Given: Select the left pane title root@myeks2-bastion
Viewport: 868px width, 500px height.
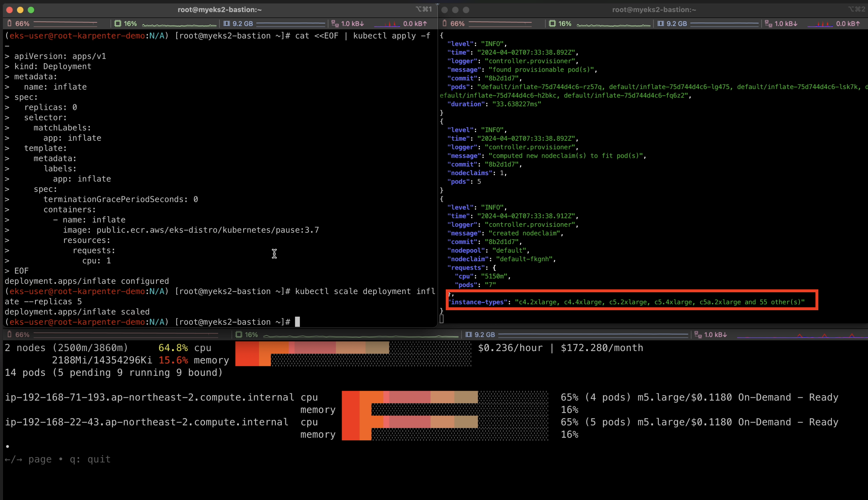Looking at the screenshot, I should pyautogui.click(x=220, y=10).
